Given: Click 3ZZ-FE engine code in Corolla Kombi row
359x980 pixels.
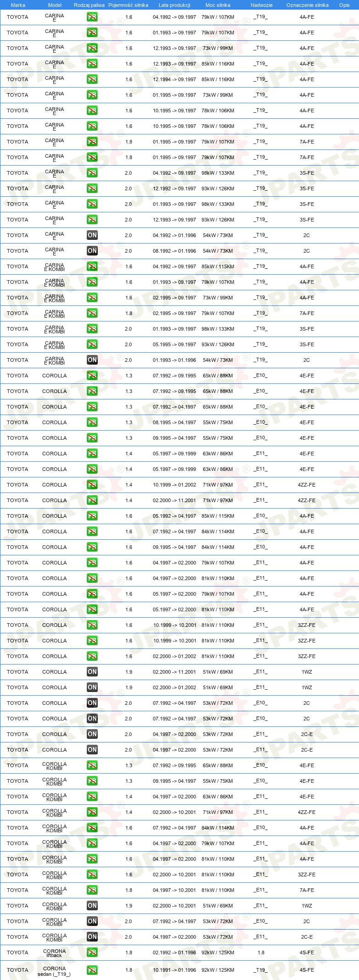Looking at the screenshot, I should (x=307, y=875).
